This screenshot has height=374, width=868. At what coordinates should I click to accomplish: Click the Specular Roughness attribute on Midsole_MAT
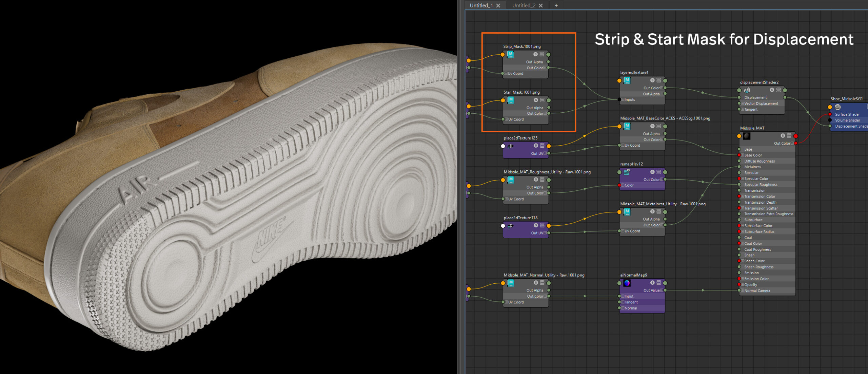coord(761,185)
